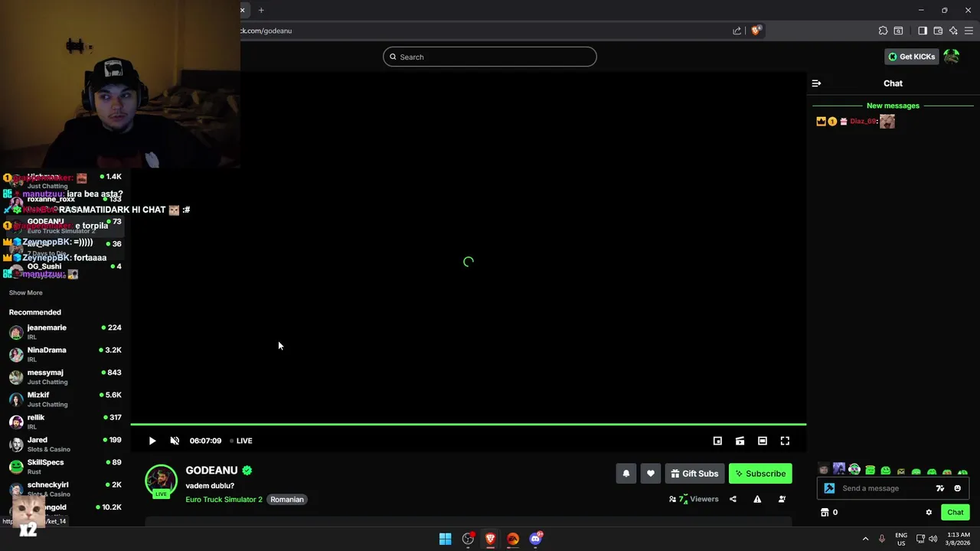The image size is (980, 551).
Task: Select the Romanian language tag
Action: point(287,500)
